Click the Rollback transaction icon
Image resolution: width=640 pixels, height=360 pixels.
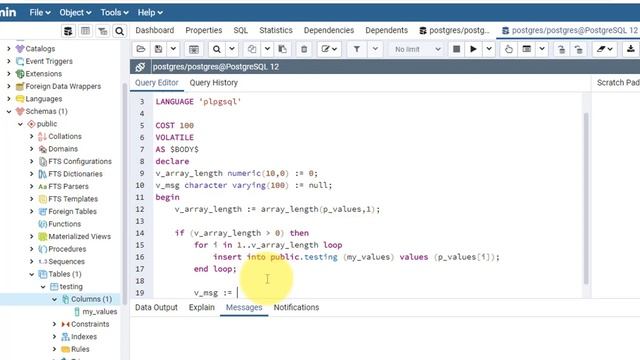coord(578,49)
